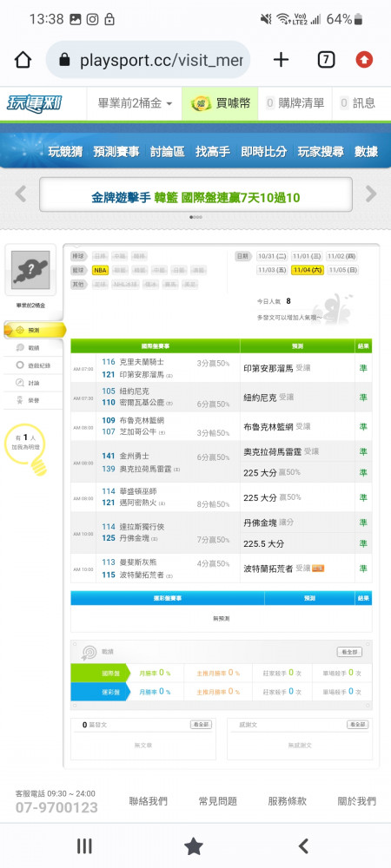Click the 玩運彩 site logo
The image size is (391, 868).
34,103
